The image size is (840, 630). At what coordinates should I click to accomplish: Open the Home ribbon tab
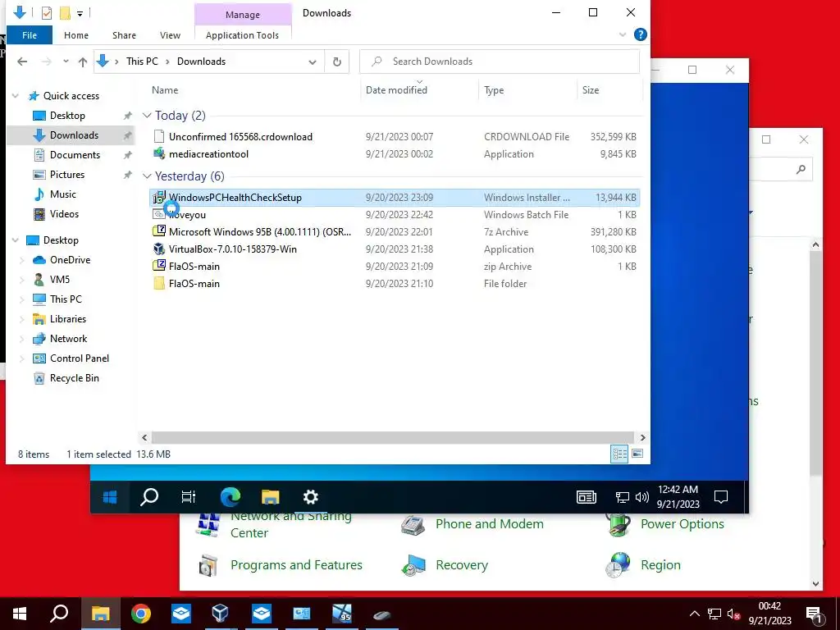76,34
